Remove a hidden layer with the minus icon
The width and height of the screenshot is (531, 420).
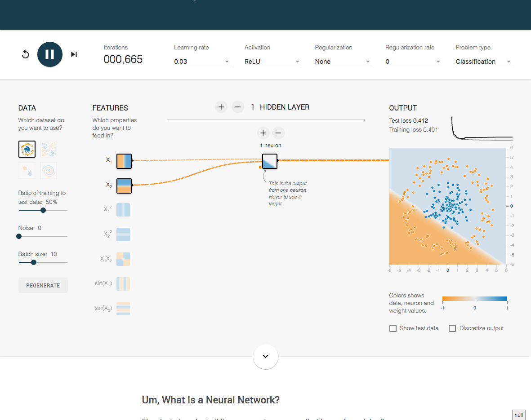coord(238,107)
